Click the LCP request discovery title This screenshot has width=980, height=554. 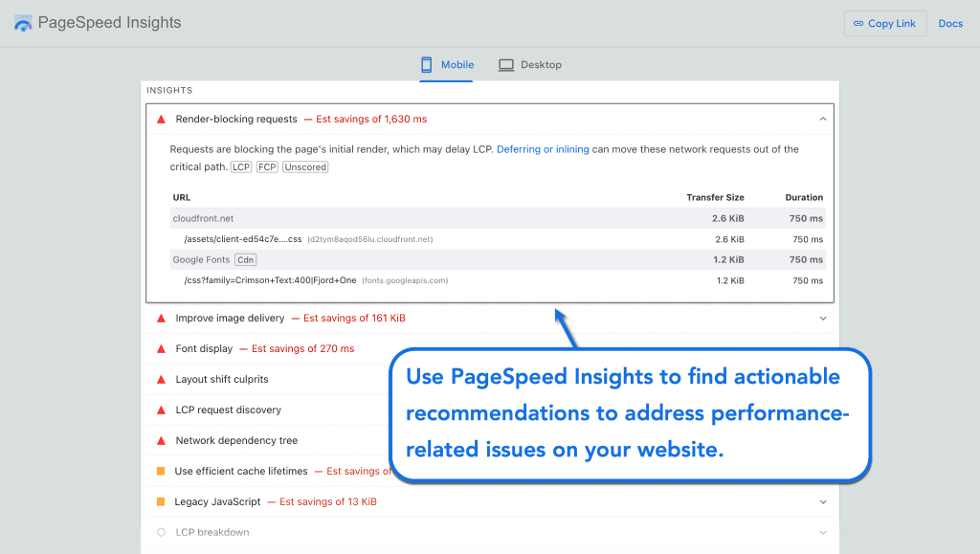[228, 410]
